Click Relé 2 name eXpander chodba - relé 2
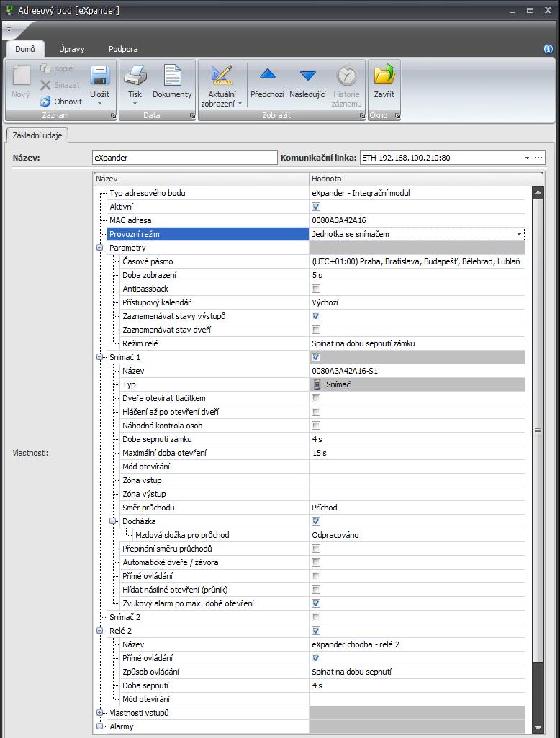The height and width of the screenshot is (738, 560). (x=356, y=644)
